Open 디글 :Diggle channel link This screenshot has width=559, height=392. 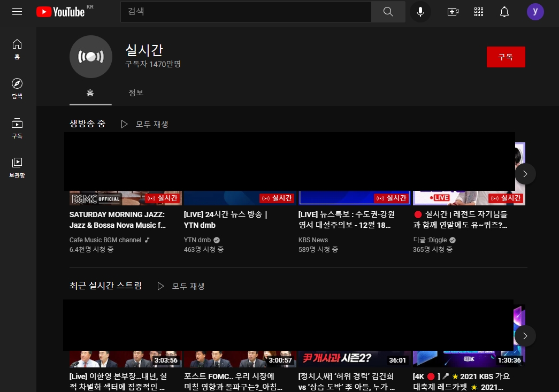(x=430, y=240)
